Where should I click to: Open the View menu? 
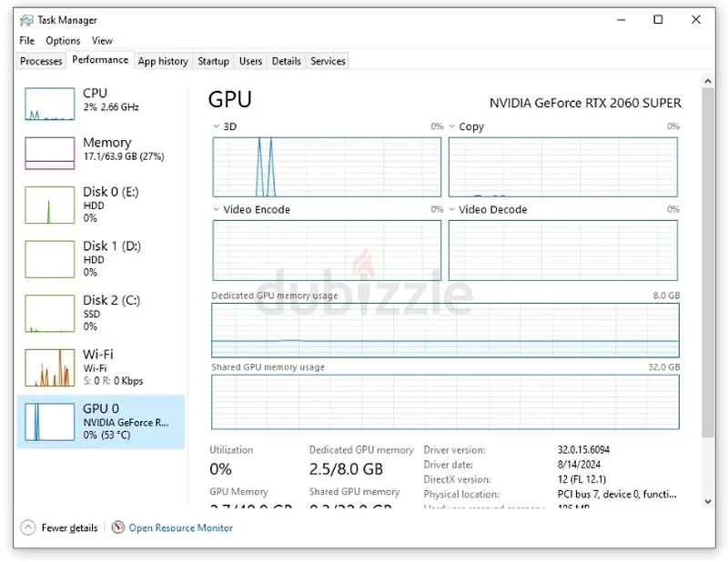point(102,40)
